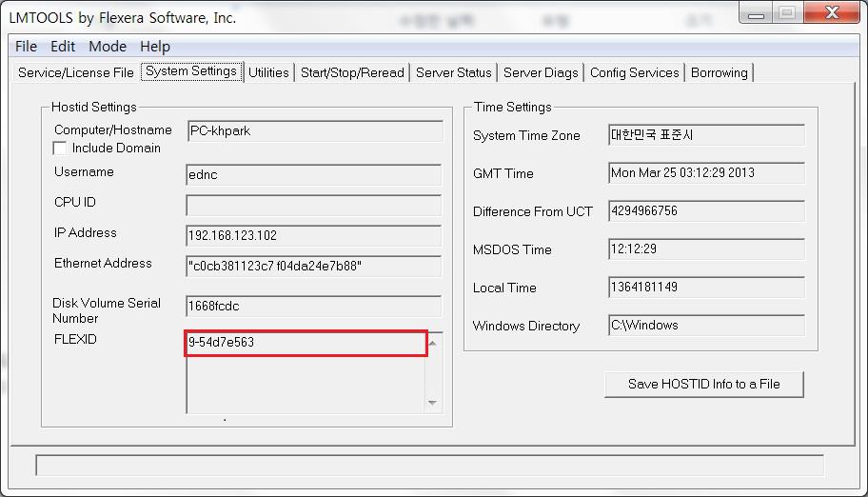Image resolution: width=868 pixels, height=497 pixels.
Task: Click the MSDOS Time field 12:12:29
Action: [x=706, y=249]
